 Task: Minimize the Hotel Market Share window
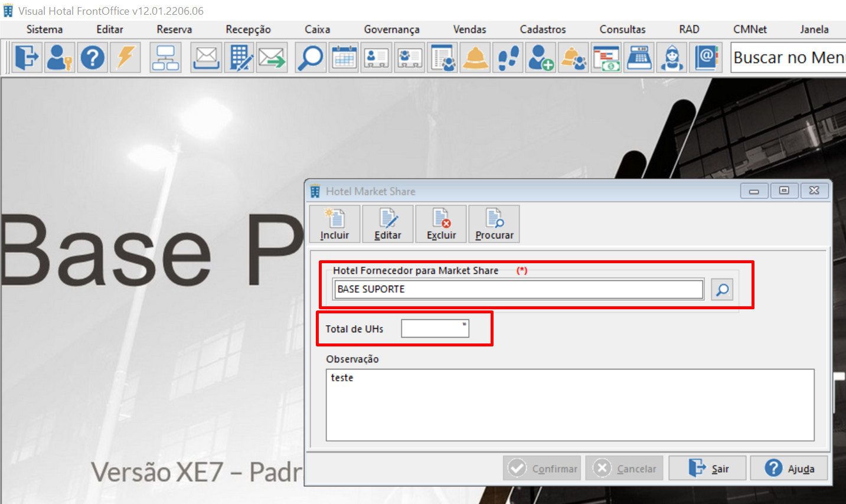(x=754, y=191)
